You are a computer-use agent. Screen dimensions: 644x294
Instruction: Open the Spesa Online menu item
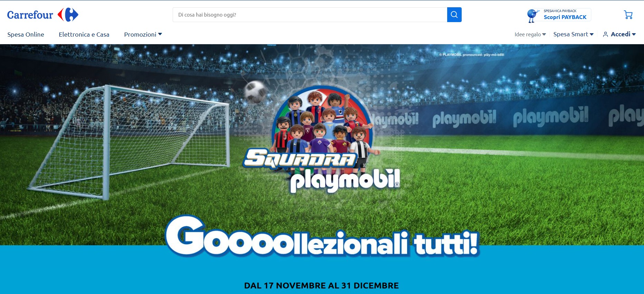[26, 35]
